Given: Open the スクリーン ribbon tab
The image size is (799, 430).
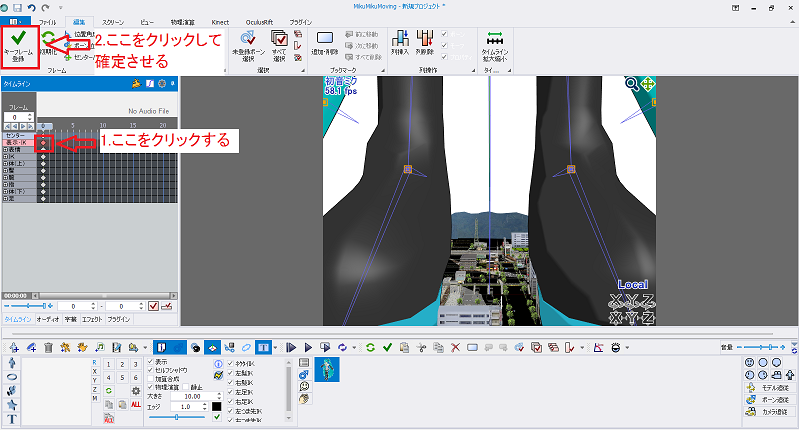Looking at the screenshot, I should [113, 22].
